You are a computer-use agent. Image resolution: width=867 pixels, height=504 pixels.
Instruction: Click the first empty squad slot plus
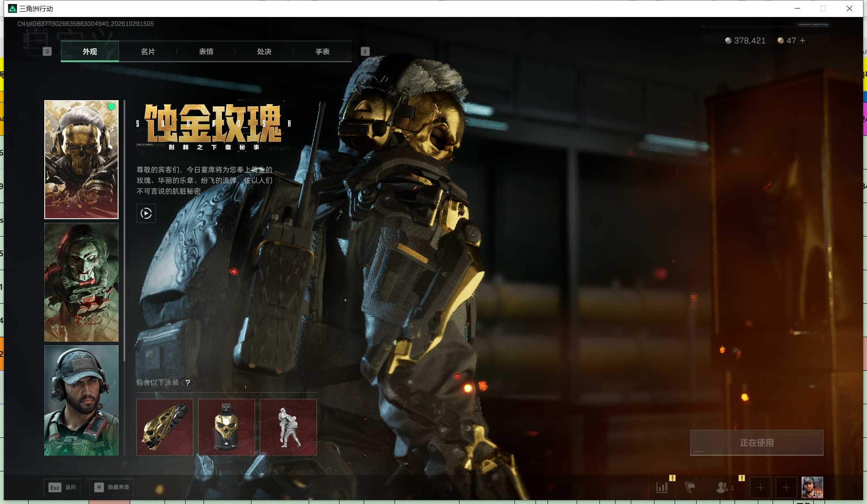tap(760, 487)
